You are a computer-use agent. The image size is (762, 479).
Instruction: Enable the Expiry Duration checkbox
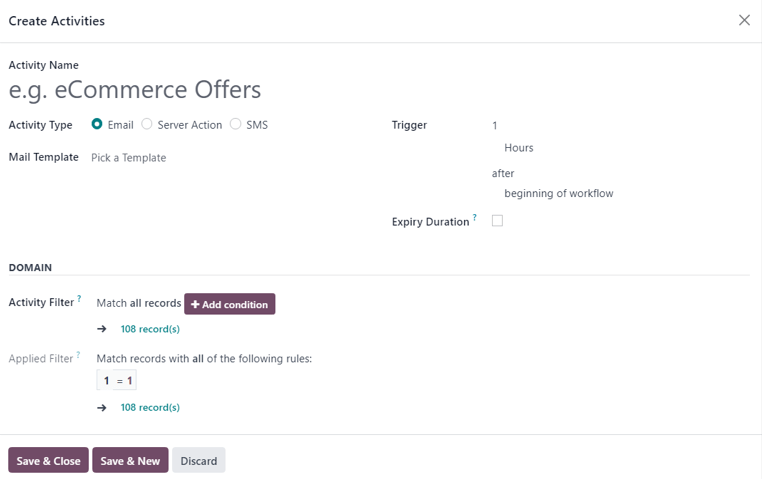[x=497, y=221]
